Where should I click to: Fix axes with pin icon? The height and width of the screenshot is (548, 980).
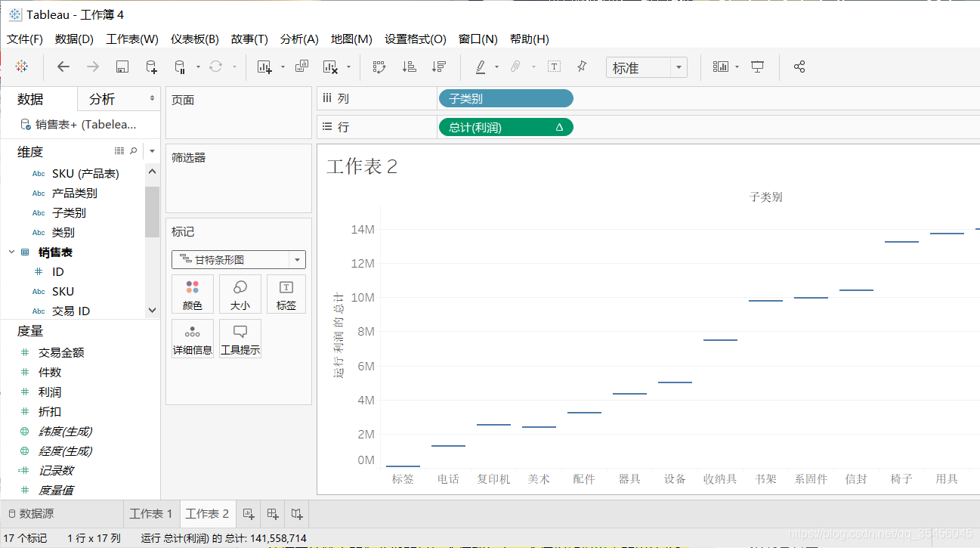pyautogui.click(x=582, y=67)
